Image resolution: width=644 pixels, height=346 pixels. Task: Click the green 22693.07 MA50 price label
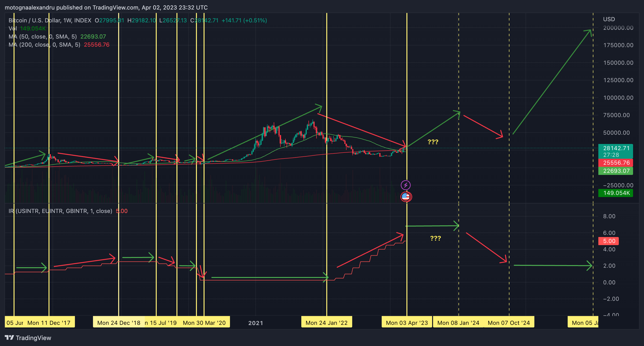coord(615,171)
